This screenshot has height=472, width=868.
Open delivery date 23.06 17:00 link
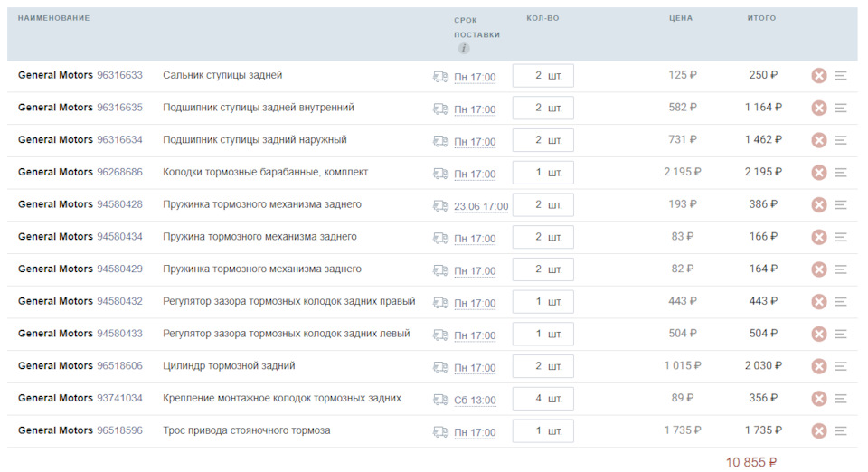click(x=481, y=206)
